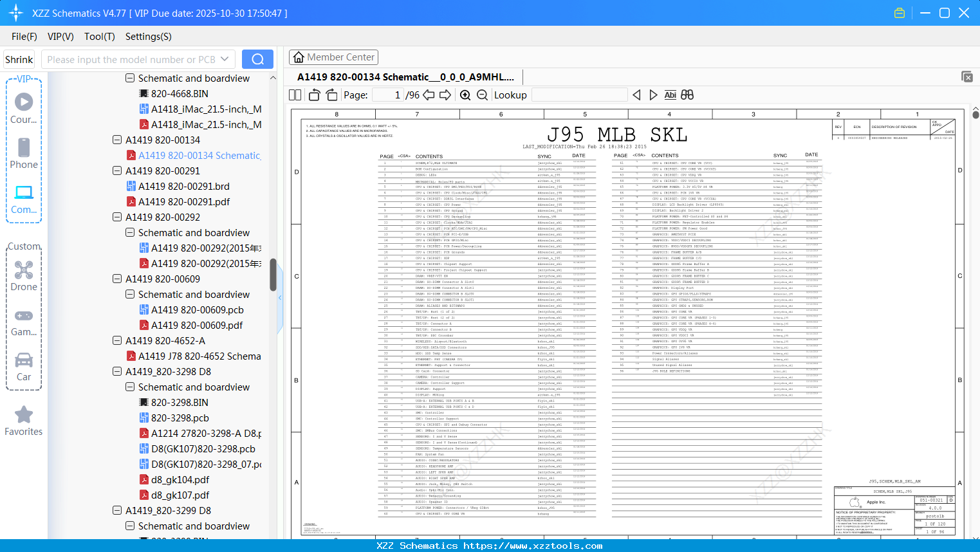Go to the next page arrow

(x=445, y=95)
